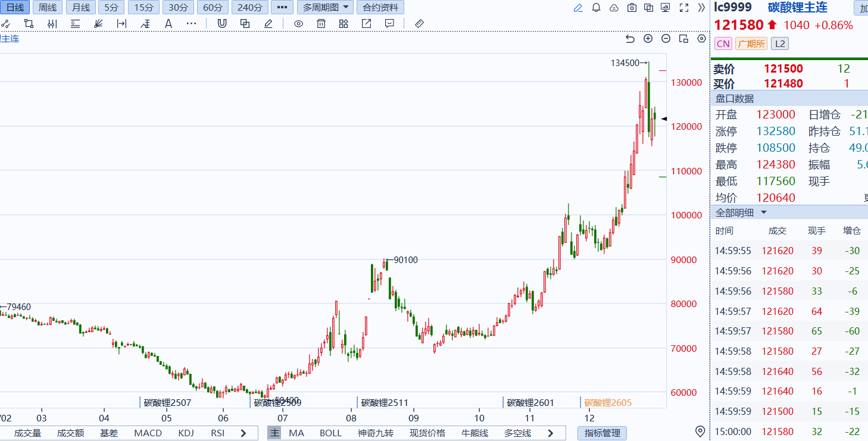
Task: Switch to 周线 weekly period tab
Action: 47,8
